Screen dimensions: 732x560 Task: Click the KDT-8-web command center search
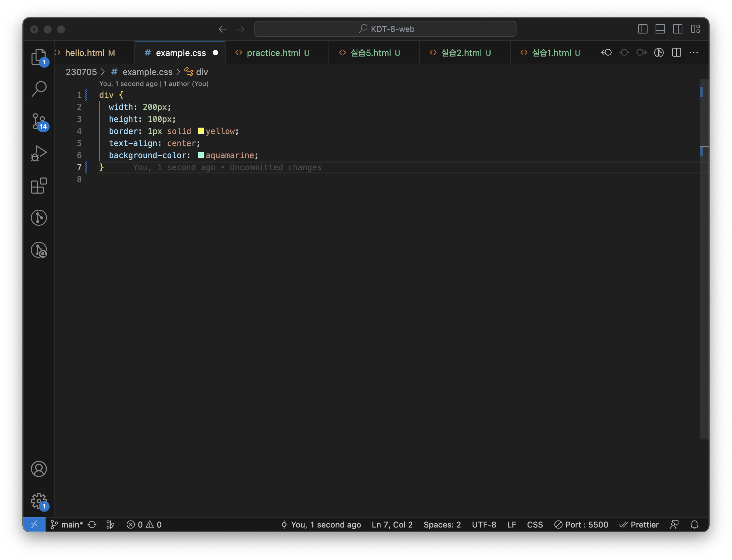coord(385,29)
